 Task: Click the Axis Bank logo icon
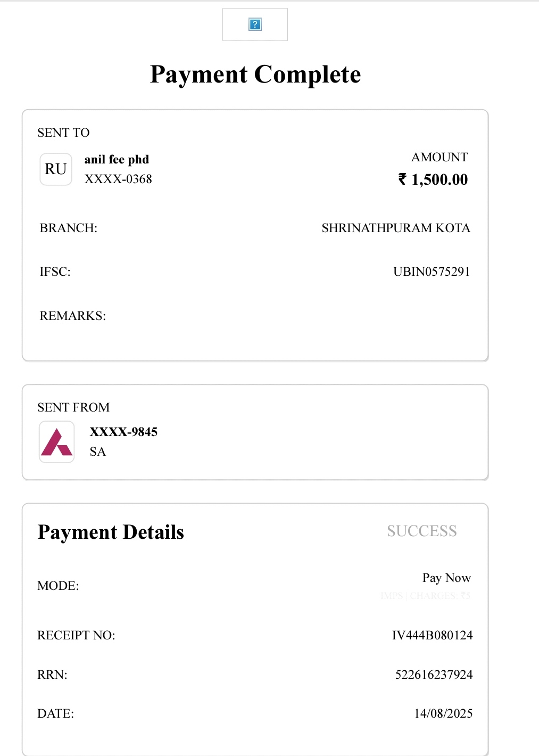[57, 442]
